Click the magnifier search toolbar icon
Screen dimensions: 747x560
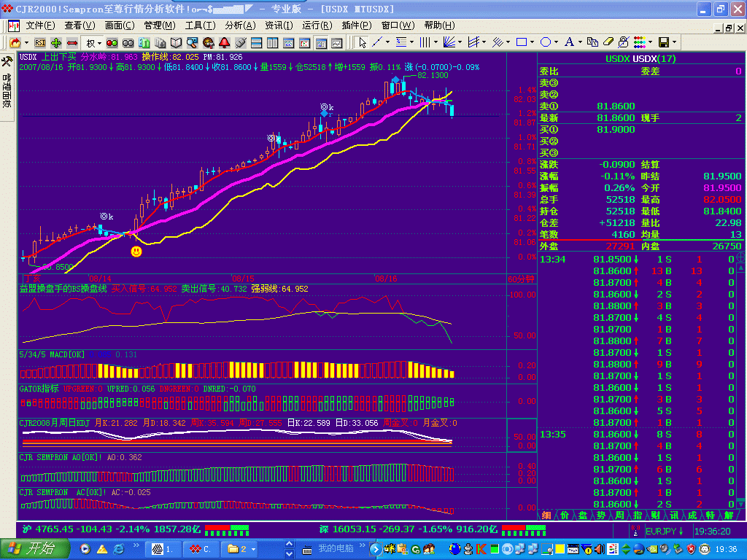pyautogui.click(x=192, y=43)
